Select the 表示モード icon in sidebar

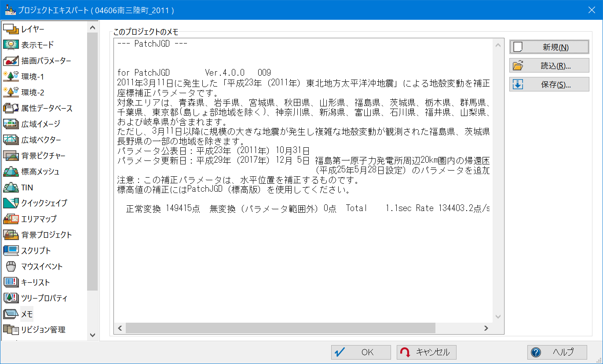[11, 45]
